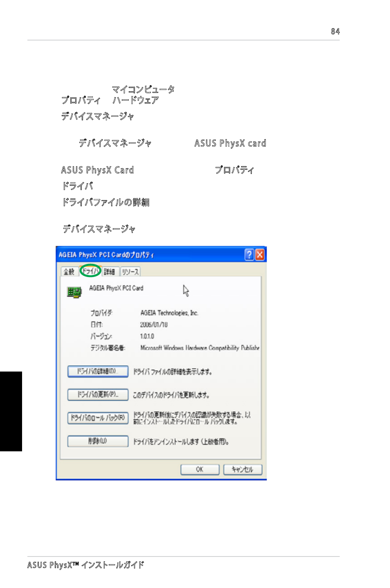The image size is (390, 588).
Task: Click the 削除(U) uninstall button
Action: (98, 441)
